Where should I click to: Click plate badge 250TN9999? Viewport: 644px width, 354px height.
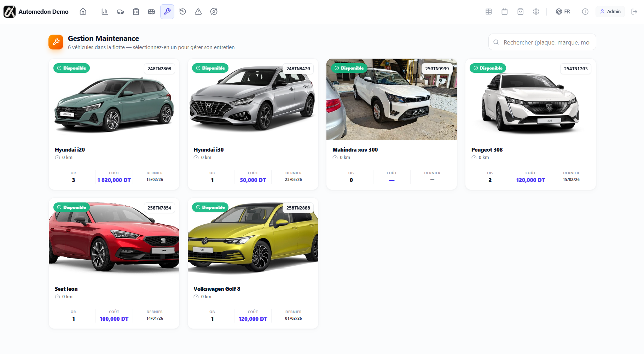437,69
